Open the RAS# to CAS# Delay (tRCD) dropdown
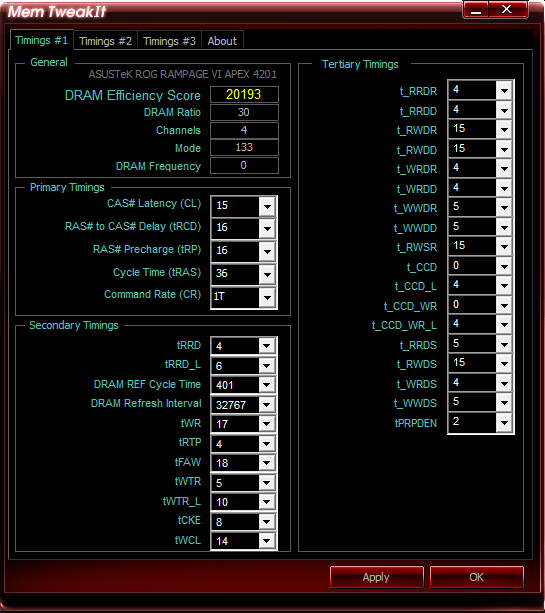Image resolution: width=545 pixels, height=613 pixels. pos(267,228)
